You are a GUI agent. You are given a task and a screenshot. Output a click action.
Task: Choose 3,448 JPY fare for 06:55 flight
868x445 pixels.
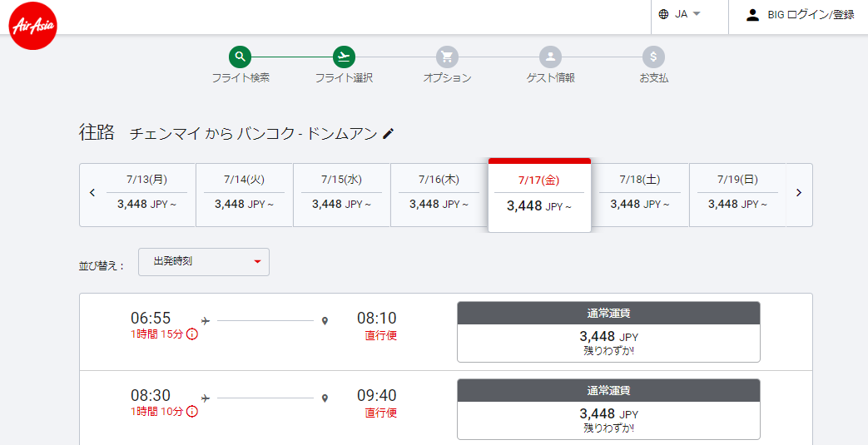point(608,332)
